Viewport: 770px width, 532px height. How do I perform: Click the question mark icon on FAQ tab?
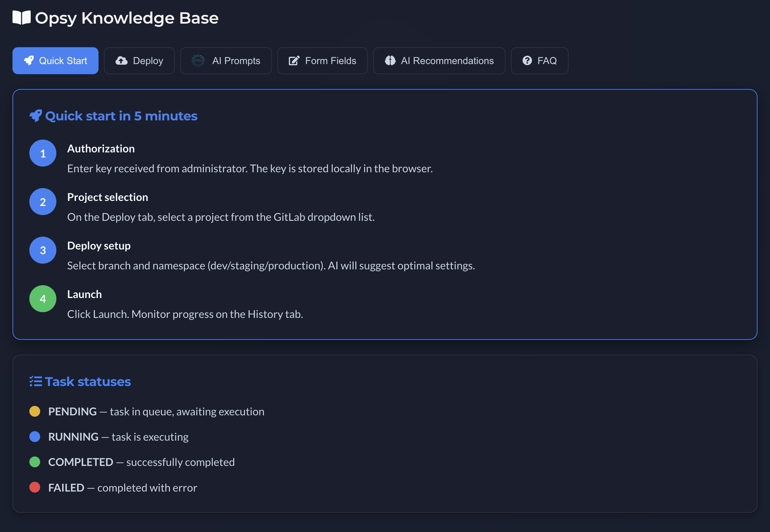coord(527,61)
